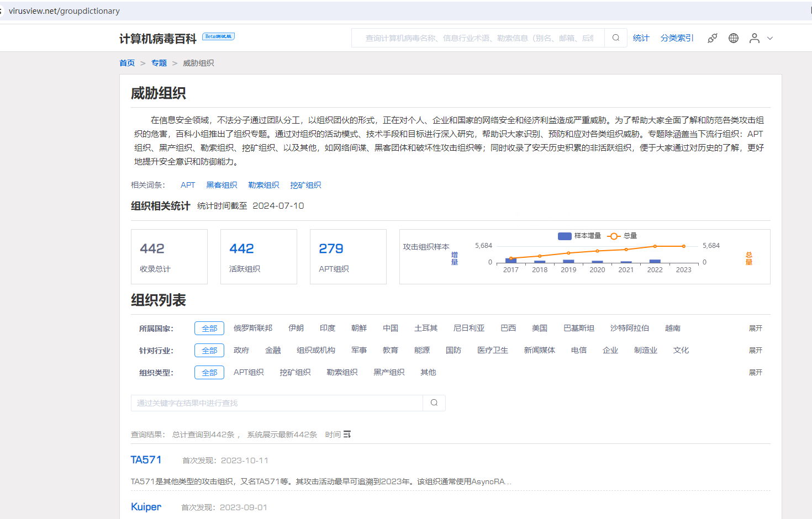Filter by country 巴基斯坦
Screen dimensions: 812x519
click(x=579, y=328)
